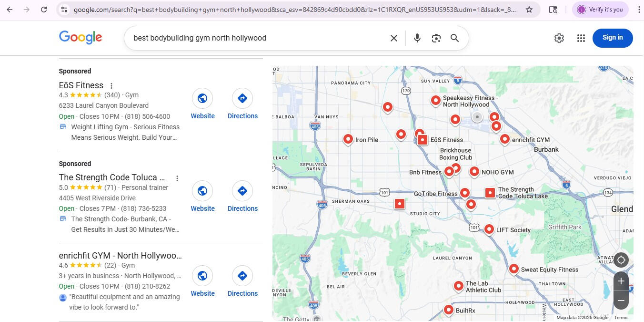The image size is (644, 322).
Task: Open more options for EōS Fitness
Action: [111, 86]
